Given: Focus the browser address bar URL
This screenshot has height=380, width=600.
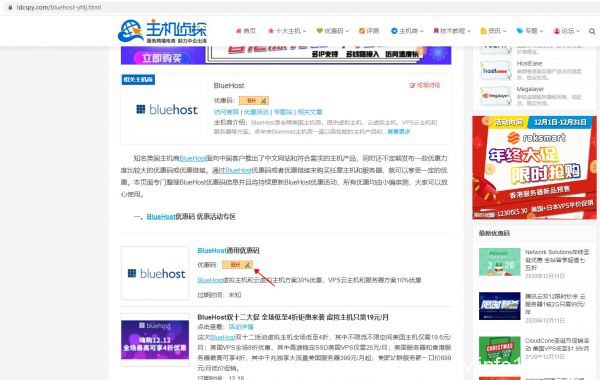Looking at the screenshot, I should coord(59,7).
